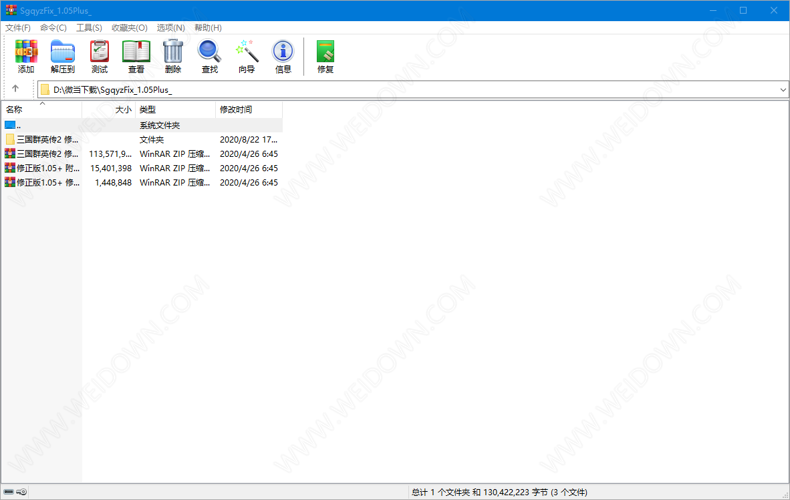Click window title SgqyzFix_1.05Plus_

pos(56,10)
